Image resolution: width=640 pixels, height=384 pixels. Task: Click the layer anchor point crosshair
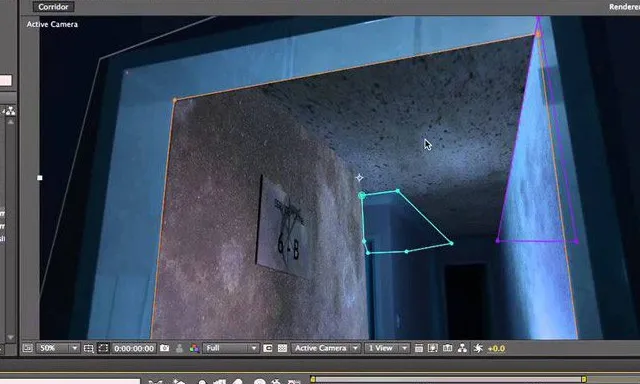[x=360, y=178]
